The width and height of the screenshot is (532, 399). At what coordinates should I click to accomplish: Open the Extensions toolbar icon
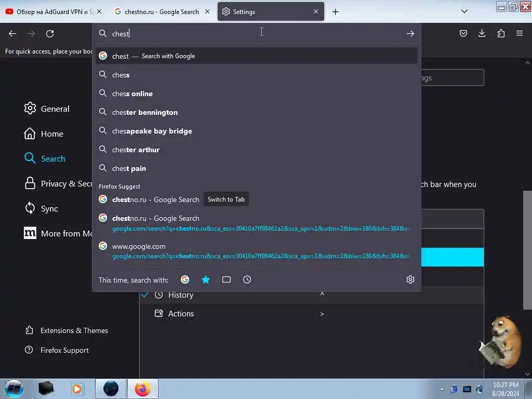(x=501, y=33)
